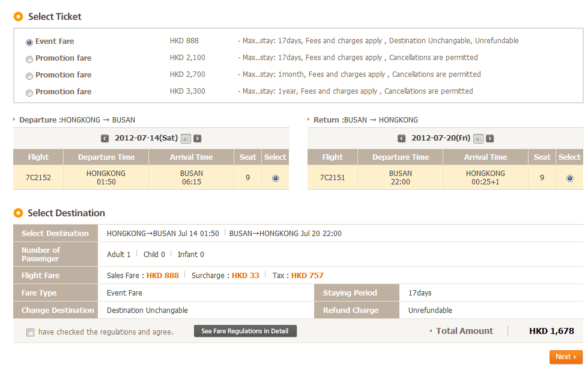Click the Event Fare label text
The height and width of the screenshot is (373, 588).
click(55, 41)
